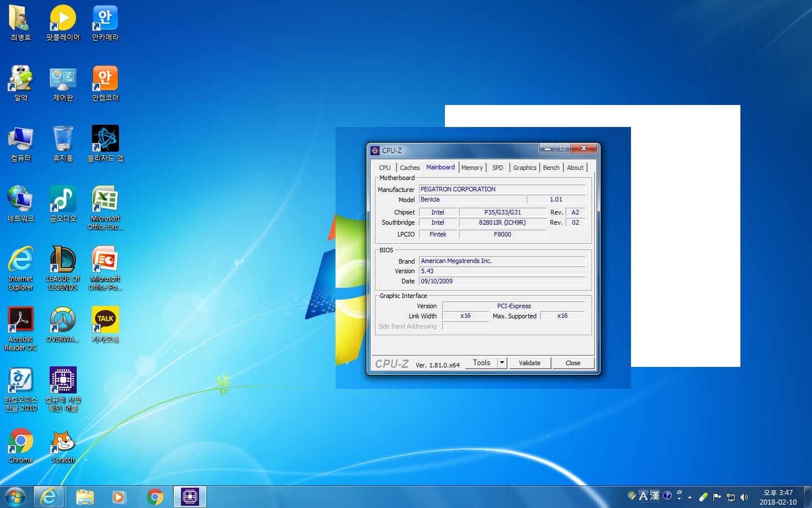Select the Chrome desktop shortcut
Viewport: 812px width, 508px height.
pyautogui.click(x=20, y=445)
